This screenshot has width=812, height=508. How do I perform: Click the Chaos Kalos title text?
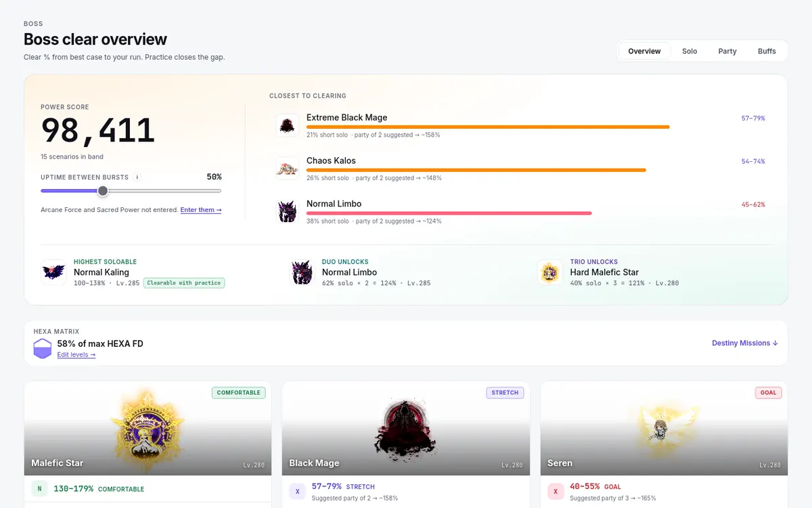coord(331,161)
